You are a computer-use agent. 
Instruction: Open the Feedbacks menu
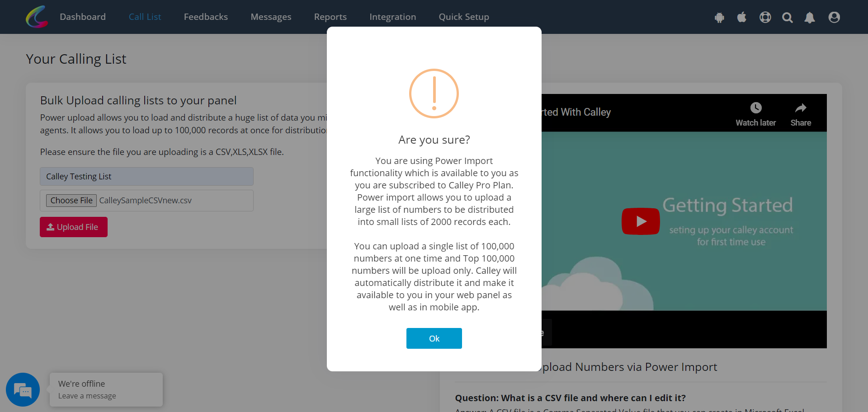pyautogui.click(x=206, y=17)
